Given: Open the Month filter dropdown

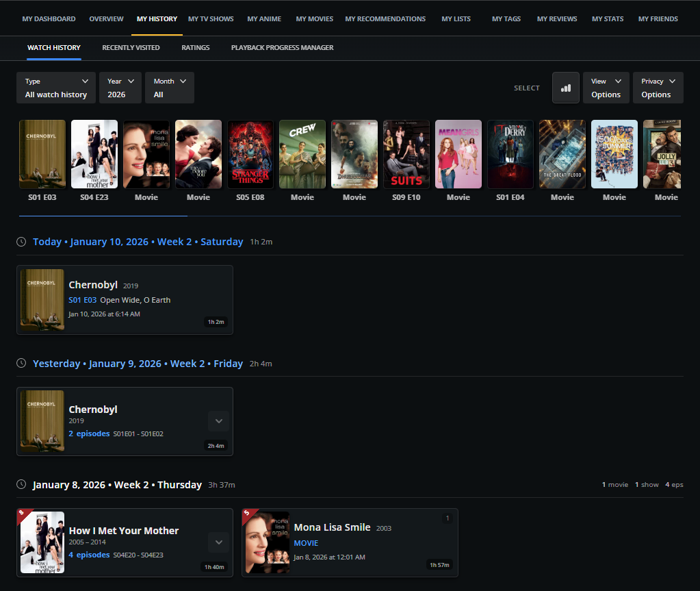Looking at the screenshot, I should [169, 88].
